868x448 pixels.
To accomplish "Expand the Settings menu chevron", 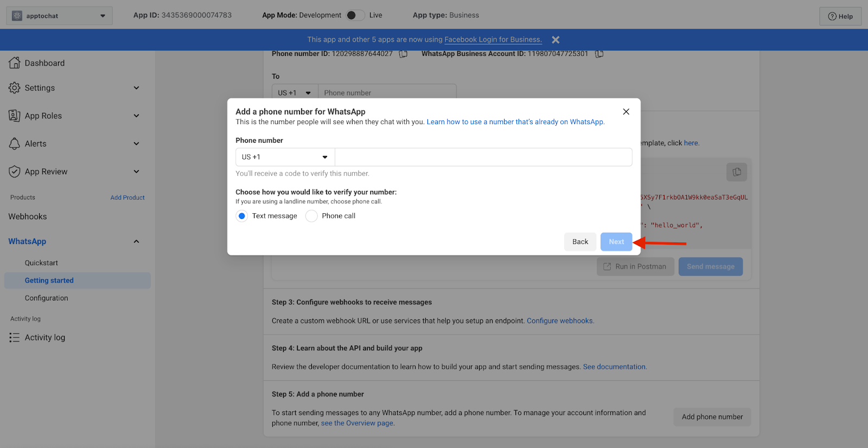I will (137, 88).
